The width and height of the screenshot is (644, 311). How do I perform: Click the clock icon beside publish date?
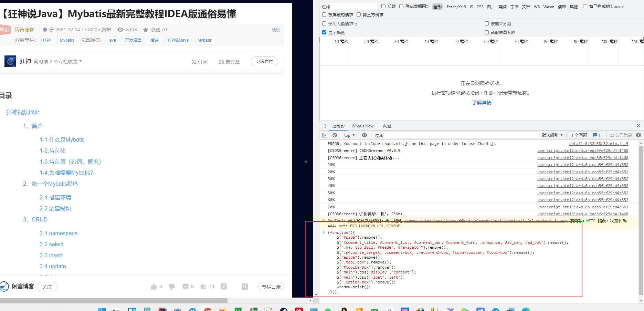click(x=45, y=30)
